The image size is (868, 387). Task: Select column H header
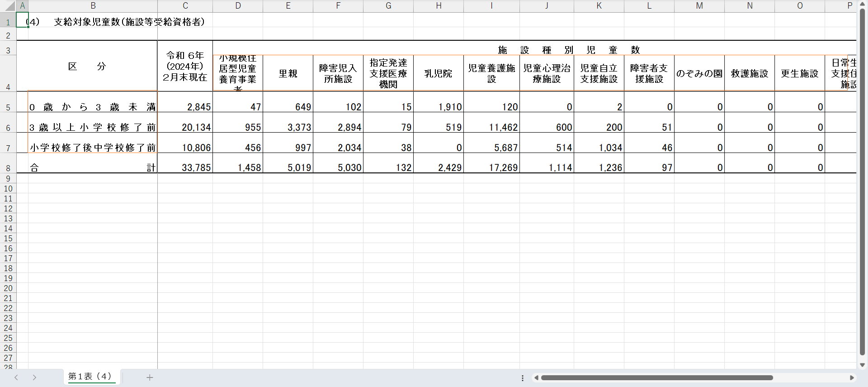(x=438, y=6)
